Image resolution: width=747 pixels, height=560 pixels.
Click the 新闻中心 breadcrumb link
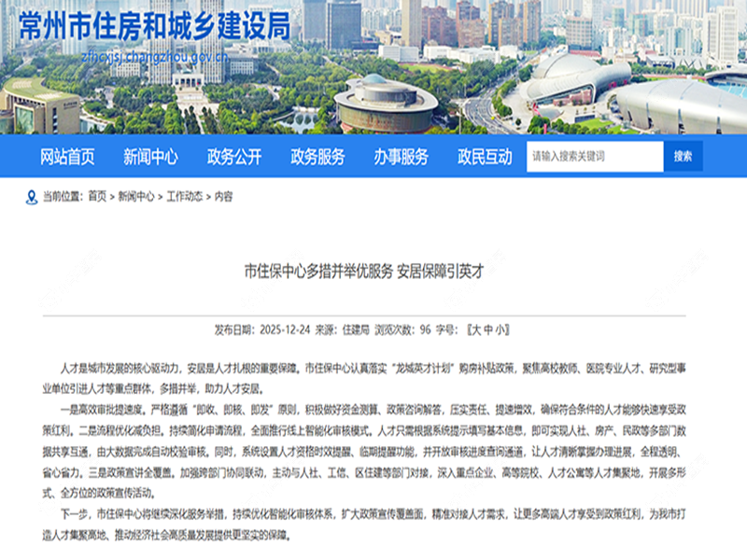(136, 197)
